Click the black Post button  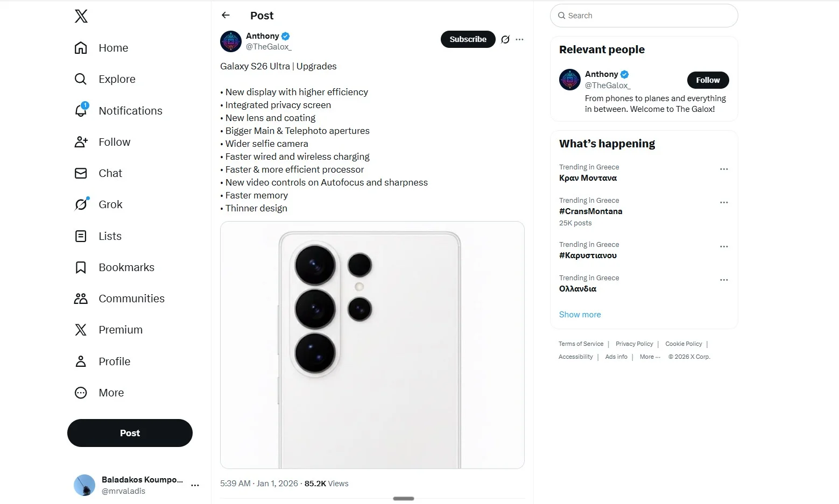(130, 433)
